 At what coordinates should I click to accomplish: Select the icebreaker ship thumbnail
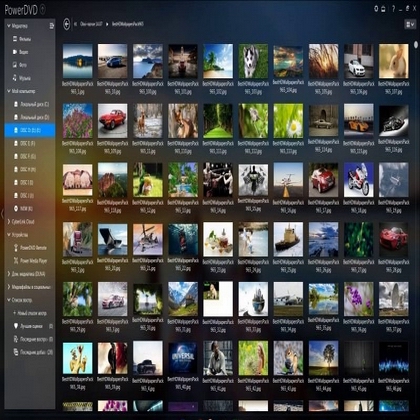(x=288, y=239)
